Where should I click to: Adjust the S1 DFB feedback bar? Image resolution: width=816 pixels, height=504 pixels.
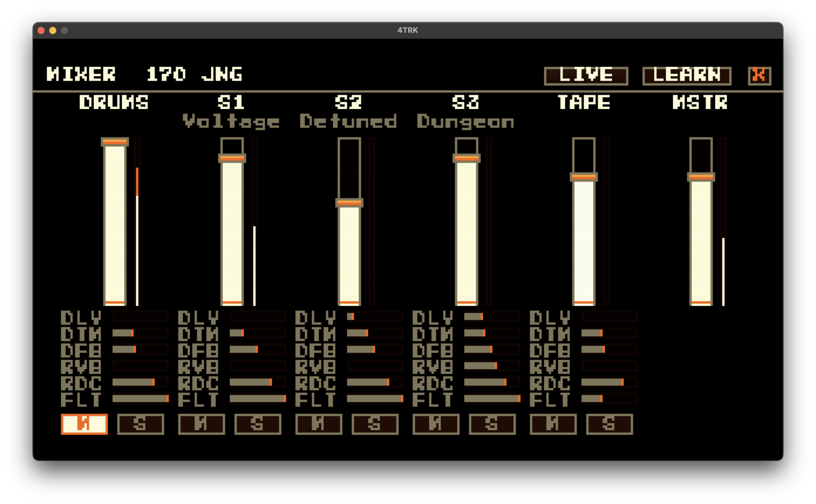click(257, 349)
